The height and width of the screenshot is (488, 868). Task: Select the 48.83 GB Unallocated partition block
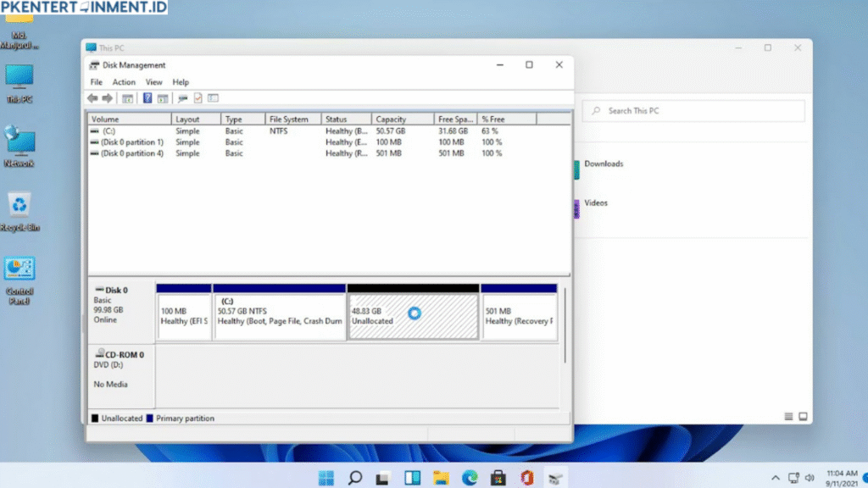(413, 313)
